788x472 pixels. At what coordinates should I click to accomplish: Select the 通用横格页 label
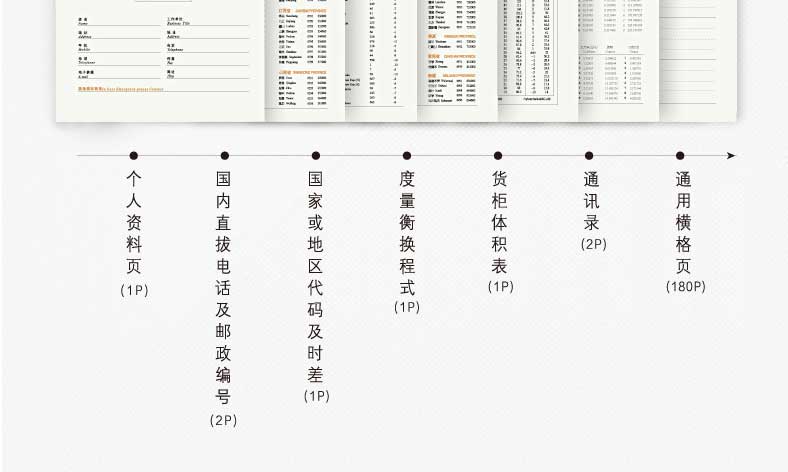pos(683,222)
